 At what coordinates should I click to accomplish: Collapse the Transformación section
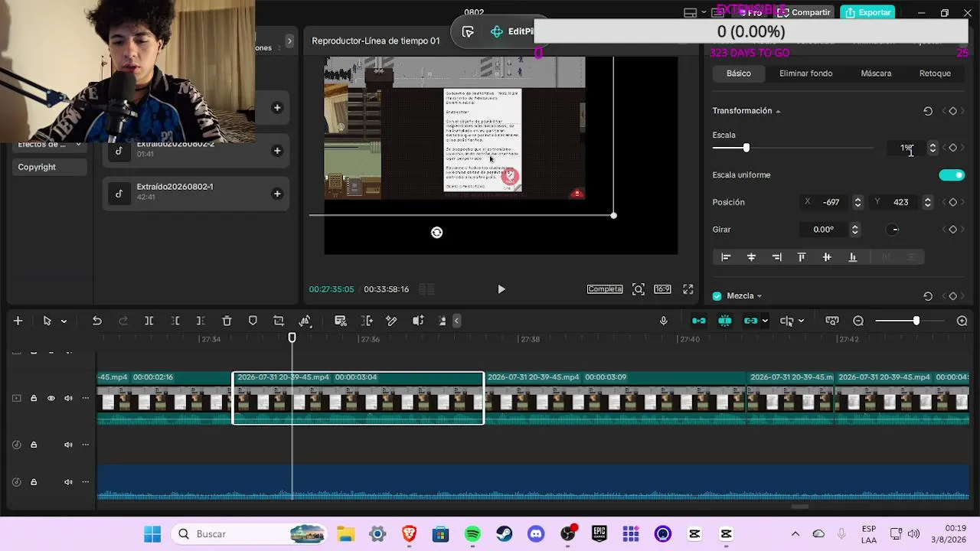[778, 112]
